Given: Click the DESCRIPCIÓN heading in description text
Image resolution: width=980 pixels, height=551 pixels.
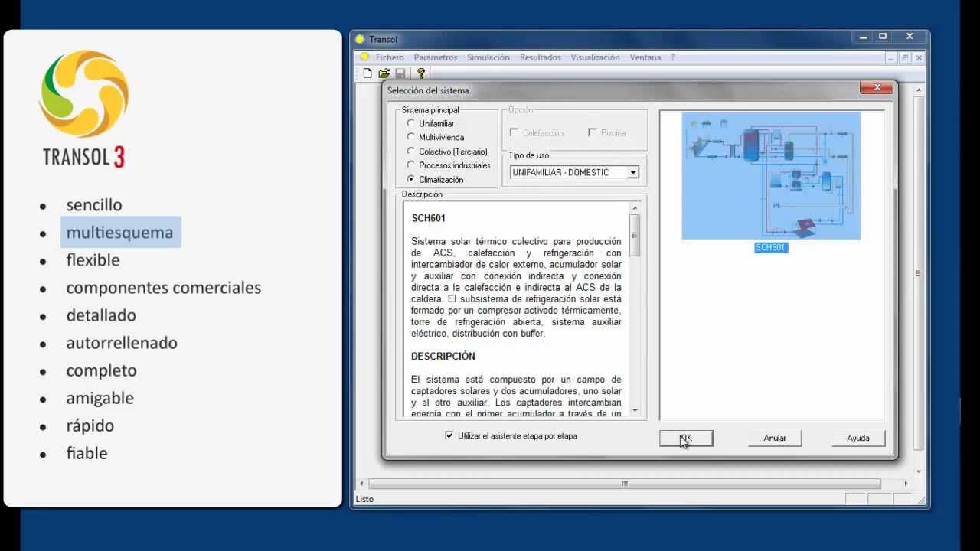Looking at the screenshot, I should (443, 356).
